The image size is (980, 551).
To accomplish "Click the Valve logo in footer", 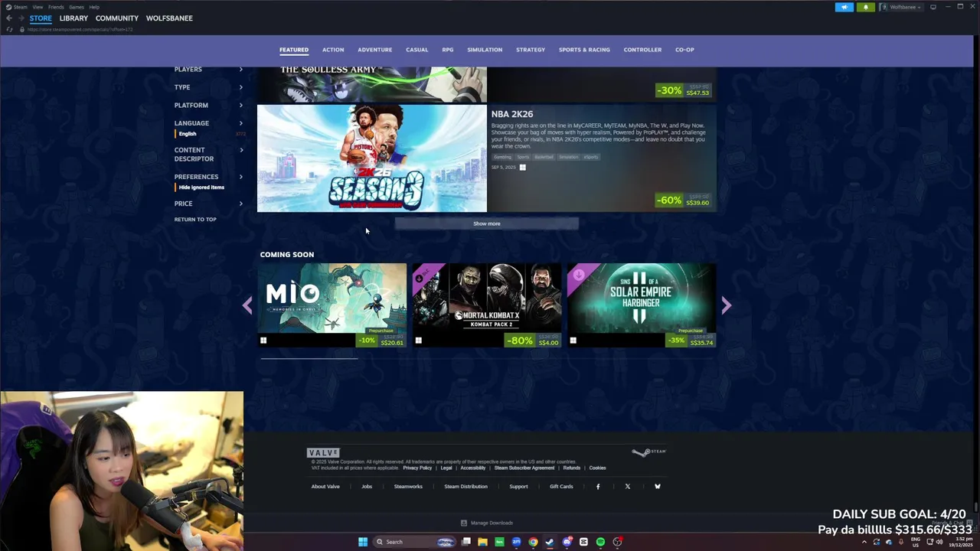I will [323, 452].
